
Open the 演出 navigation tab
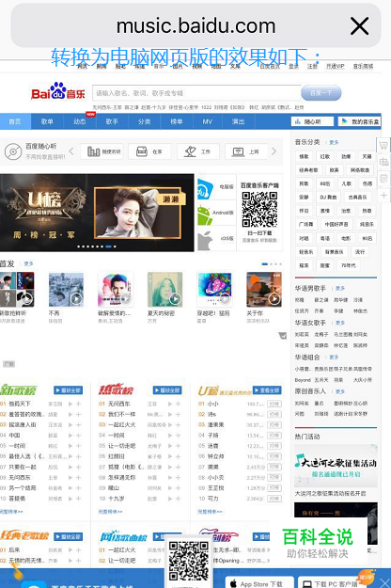238,121
